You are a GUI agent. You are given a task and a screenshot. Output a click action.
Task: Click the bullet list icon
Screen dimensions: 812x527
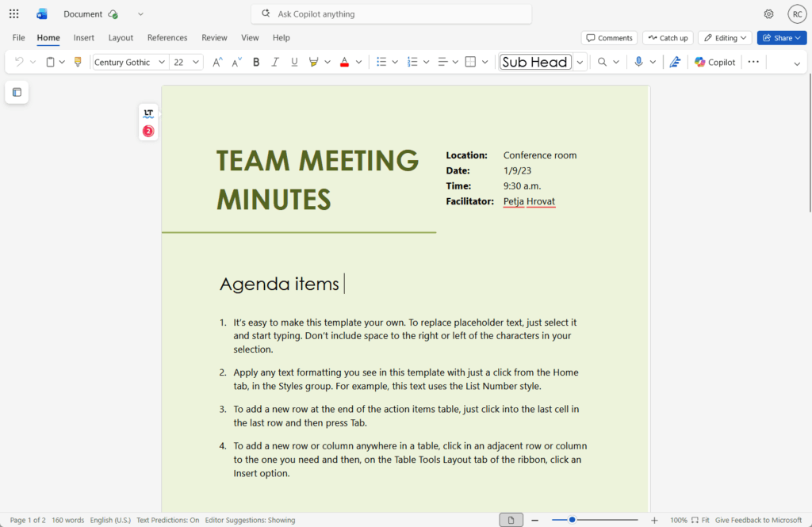pos(381,62)
